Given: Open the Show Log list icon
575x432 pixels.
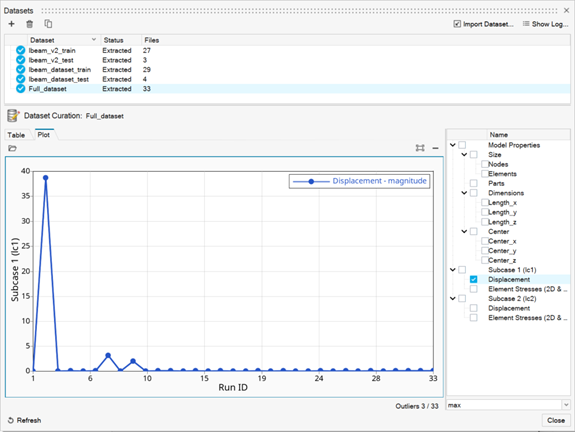Looking at the screenshot, I should pyautogui.click(x=526, y=24).
